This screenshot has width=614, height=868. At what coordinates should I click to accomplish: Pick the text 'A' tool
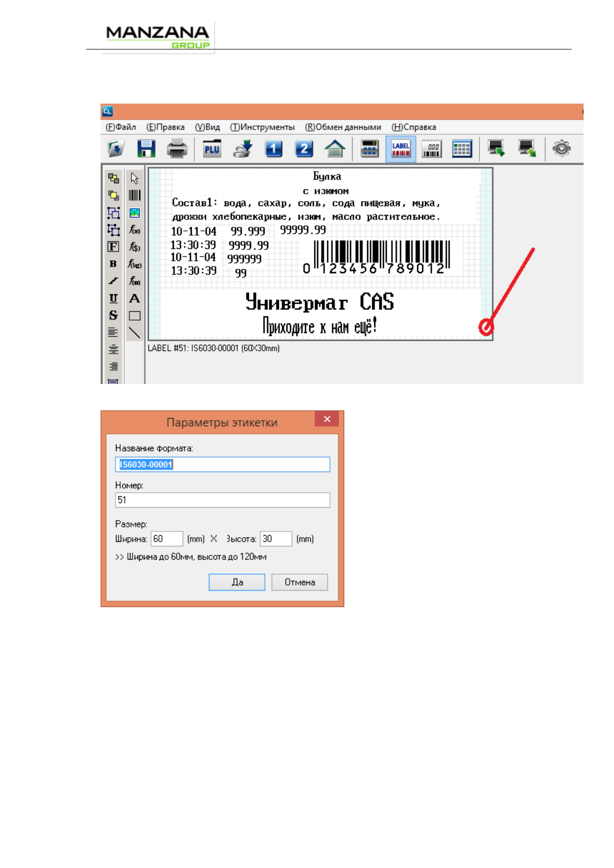pyautogui.click(x=135, y=298)
